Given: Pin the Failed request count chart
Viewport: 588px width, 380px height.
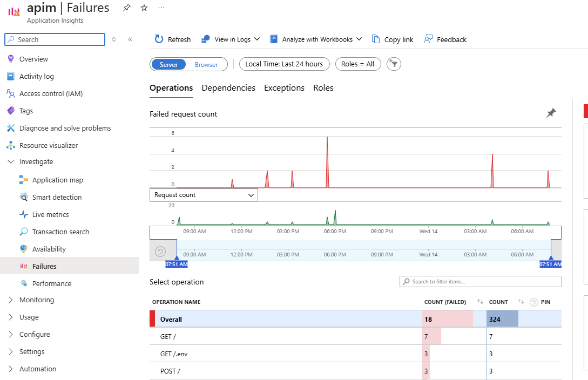Looking at the screenshot, I should 551,113.
